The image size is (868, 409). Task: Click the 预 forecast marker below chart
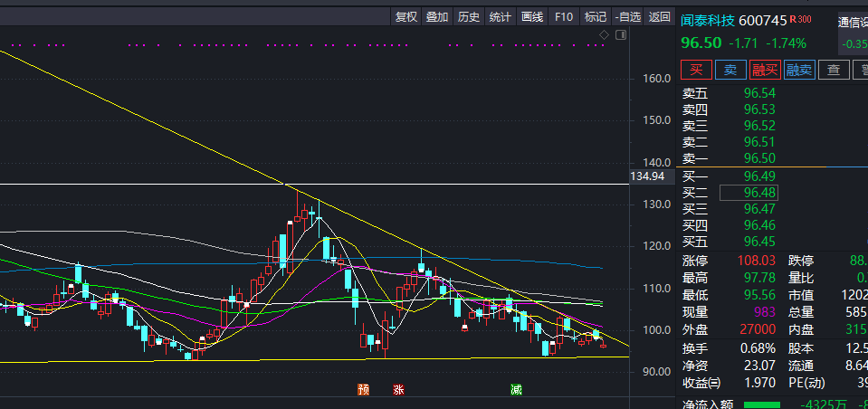click(x=363, y=390)
